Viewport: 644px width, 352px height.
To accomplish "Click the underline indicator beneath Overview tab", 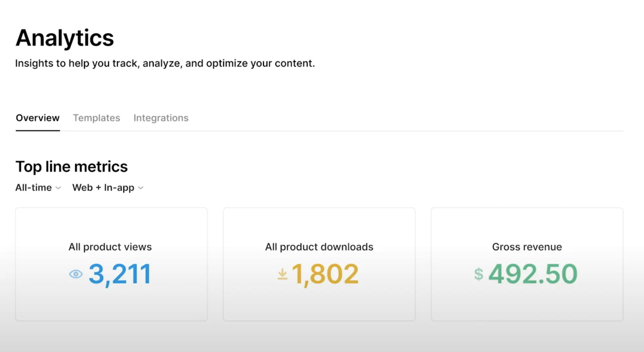I will coord(38,130).
